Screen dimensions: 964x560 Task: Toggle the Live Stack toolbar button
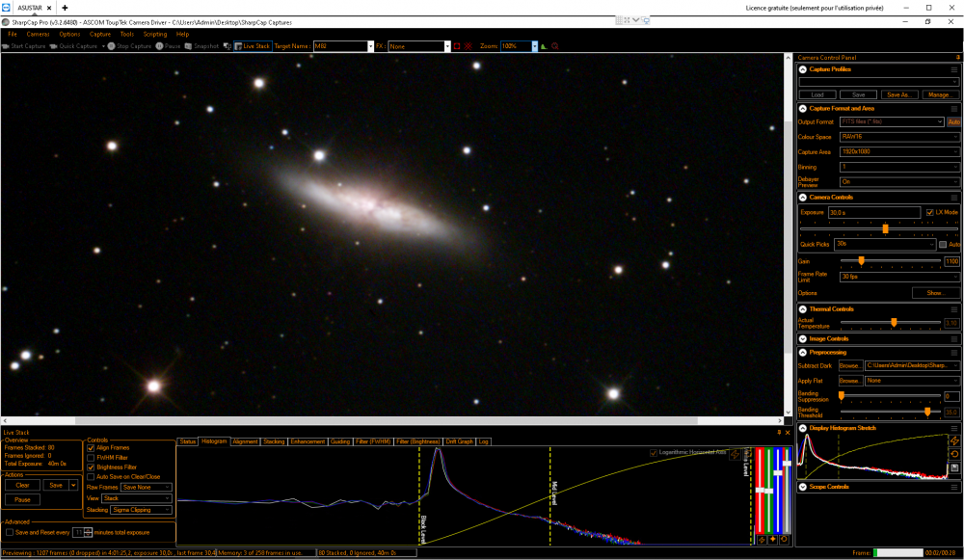(253, 46)
